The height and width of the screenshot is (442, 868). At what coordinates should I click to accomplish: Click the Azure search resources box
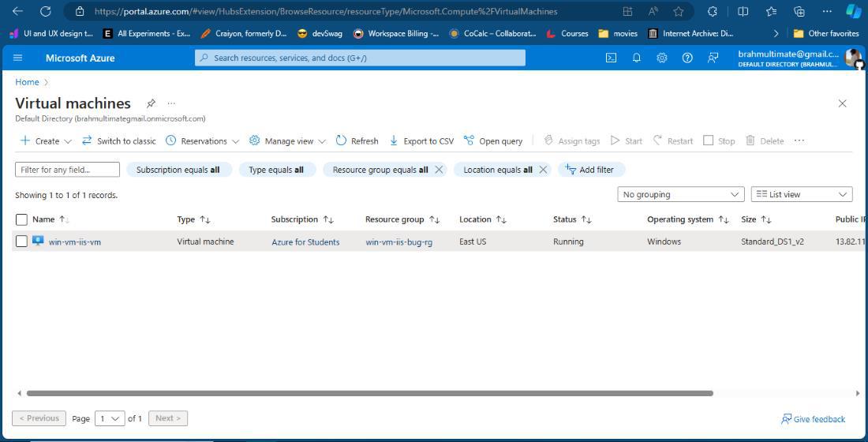[x=360, y=58]
